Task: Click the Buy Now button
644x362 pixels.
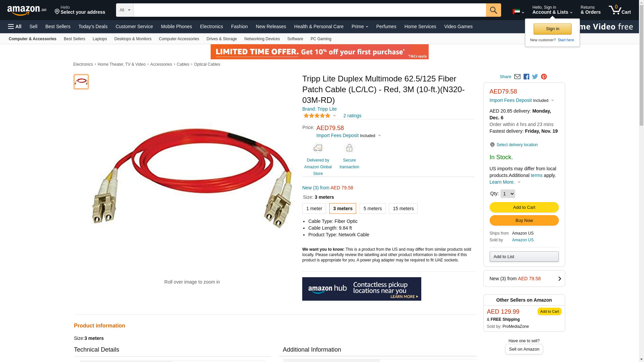Action: click(x=524, y=221)
